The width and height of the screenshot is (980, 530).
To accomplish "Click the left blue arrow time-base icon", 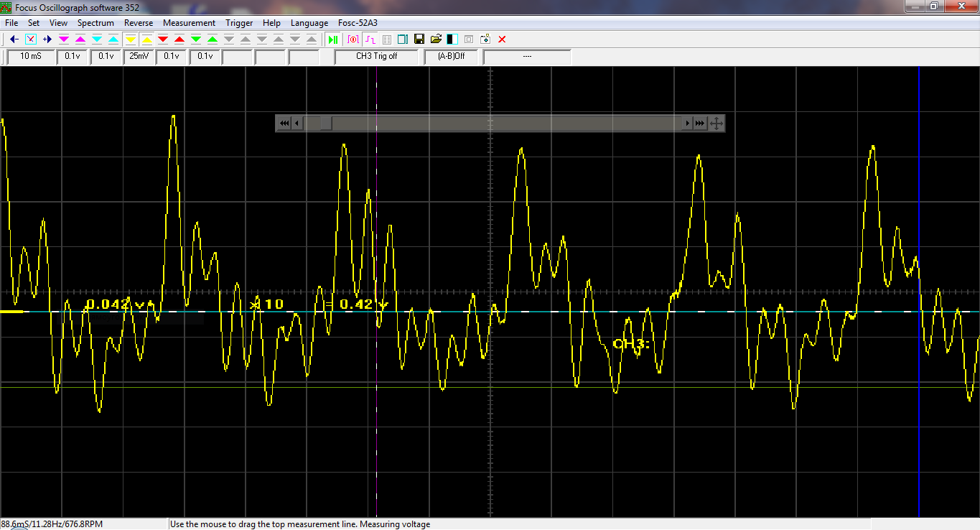I will point(14,39).
